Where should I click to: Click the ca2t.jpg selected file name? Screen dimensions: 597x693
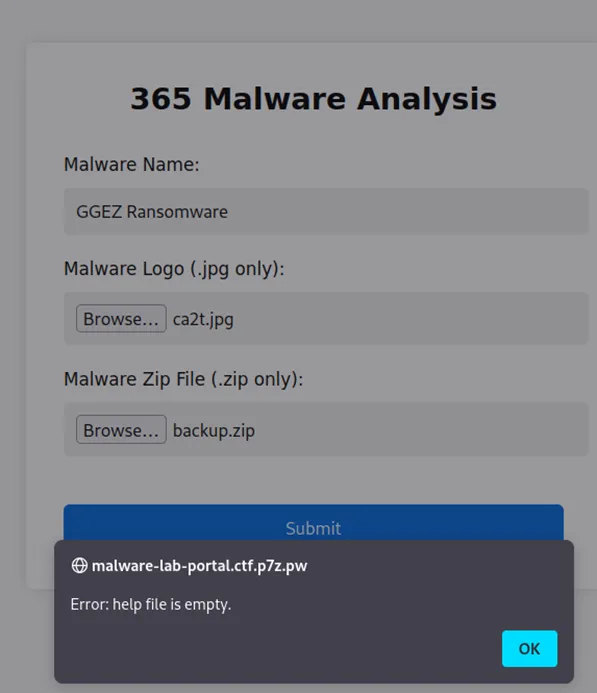[203, 320]
